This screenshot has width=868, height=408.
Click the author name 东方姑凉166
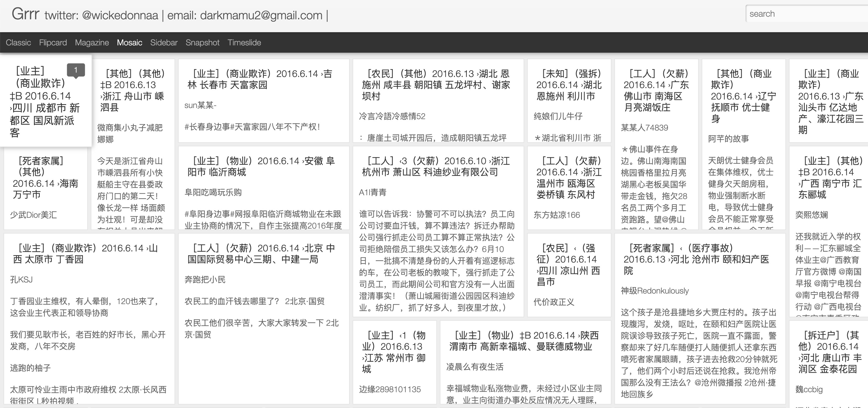pyautogui.click(x=557, y=215)
